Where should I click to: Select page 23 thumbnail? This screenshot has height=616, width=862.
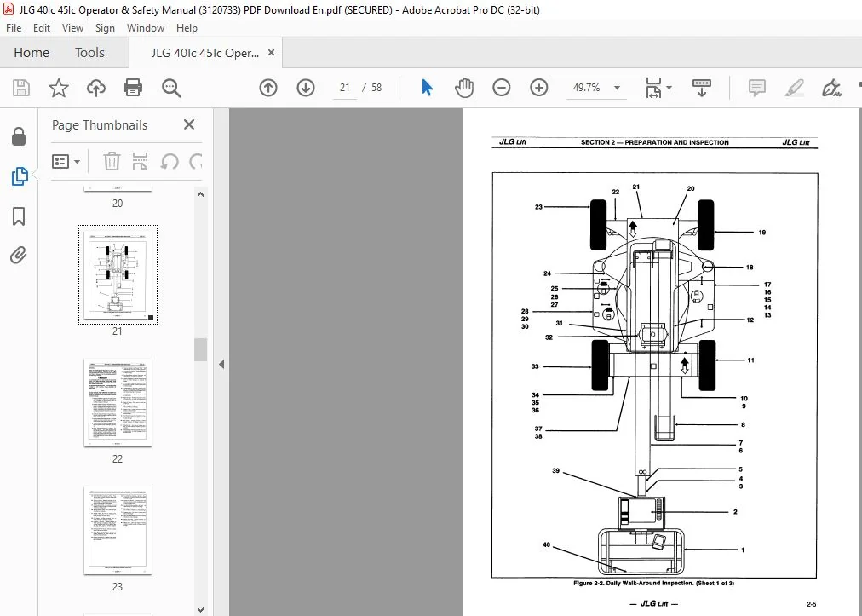tap(118, 530)
